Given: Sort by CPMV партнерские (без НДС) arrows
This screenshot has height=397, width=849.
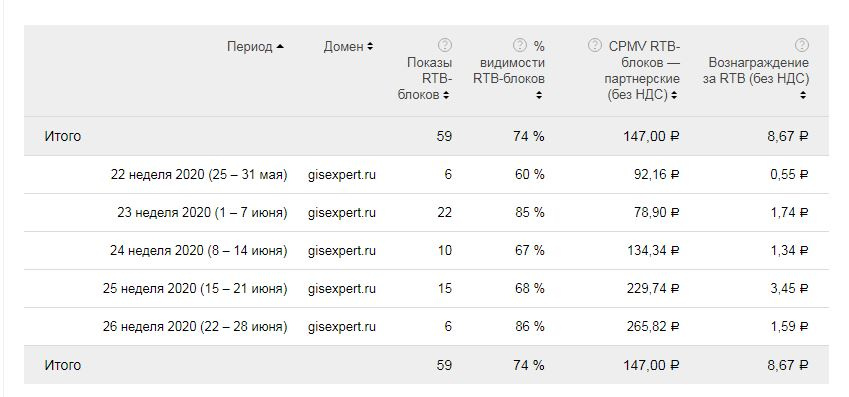Looking at the screenshot, I should point(674,95).
